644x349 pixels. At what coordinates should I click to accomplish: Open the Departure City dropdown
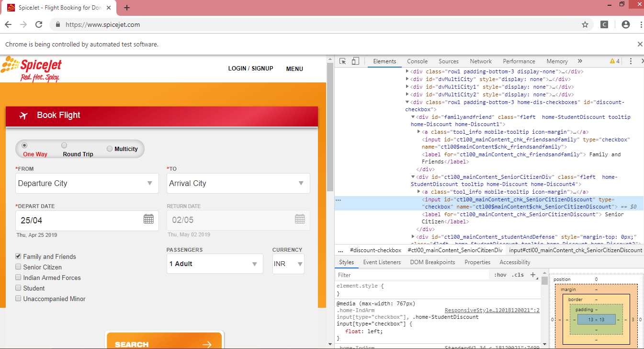click(87, 183)
